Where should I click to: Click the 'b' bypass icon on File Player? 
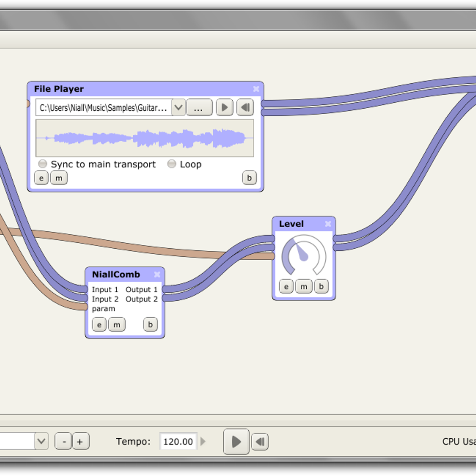click(249, 178)
